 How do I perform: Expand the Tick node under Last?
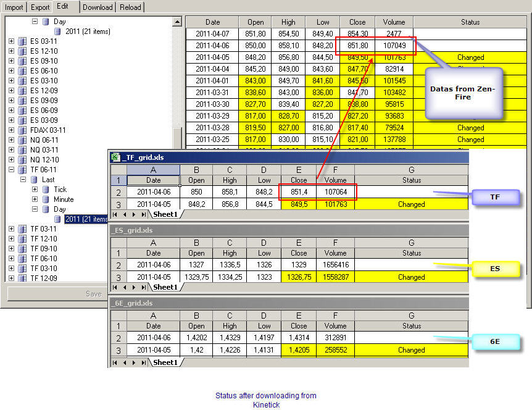click(35, 189)
